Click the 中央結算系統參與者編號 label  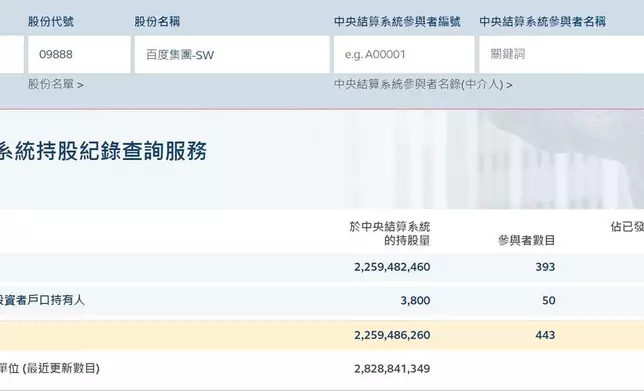click(397, 21)
